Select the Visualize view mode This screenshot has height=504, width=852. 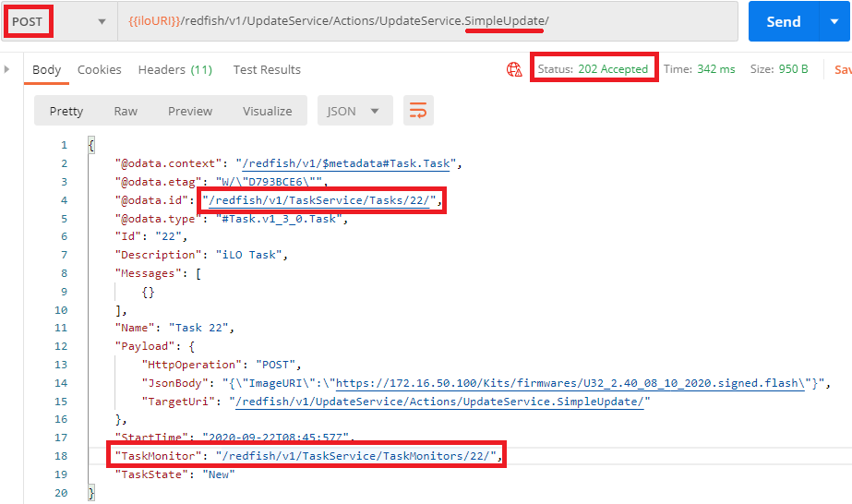pyautogui.click(x=267, y=111)
